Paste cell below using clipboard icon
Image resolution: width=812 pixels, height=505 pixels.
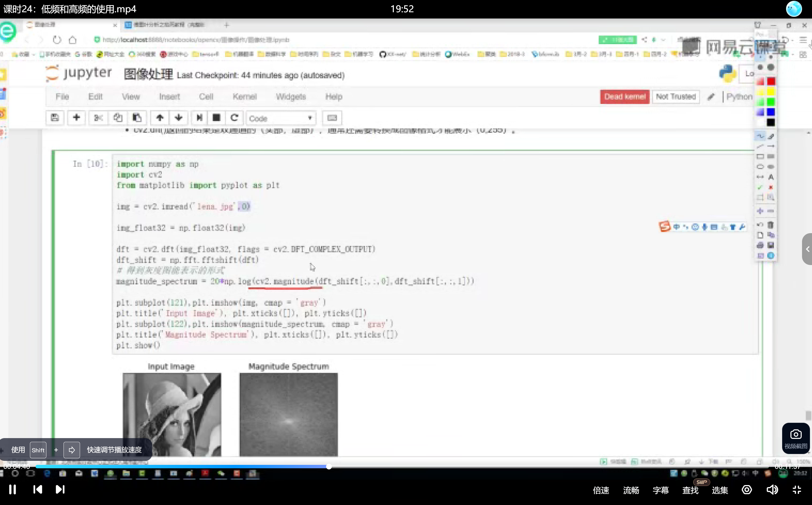point(137,118)
